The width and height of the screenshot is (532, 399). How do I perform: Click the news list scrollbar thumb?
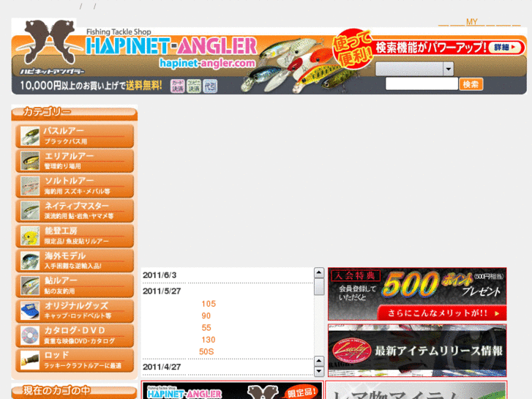[319, 286]
